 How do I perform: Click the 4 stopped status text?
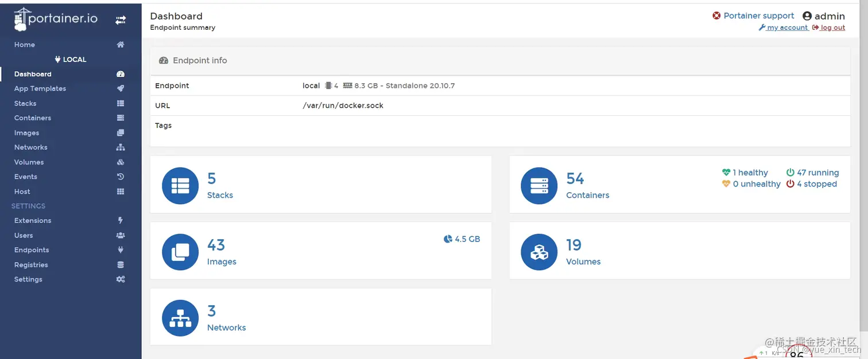[x=816, y=184]
